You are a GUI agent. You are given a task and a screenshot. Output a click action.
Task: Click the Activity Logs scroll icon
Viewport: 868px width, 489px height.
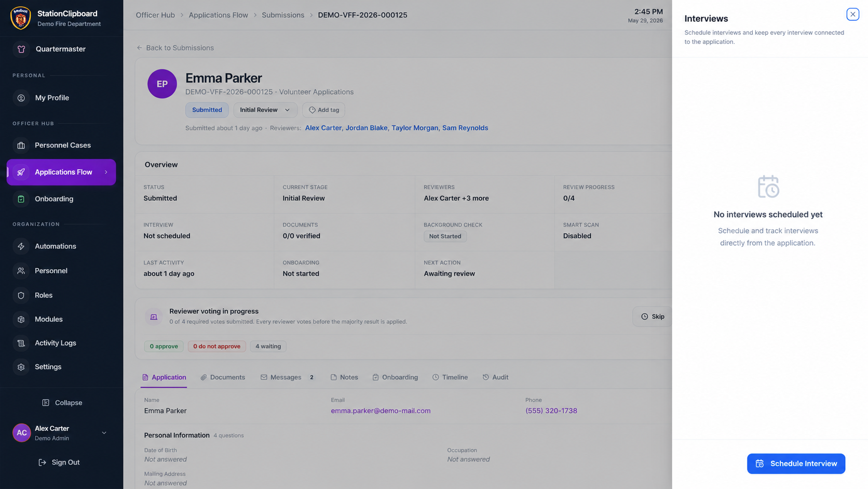pos(21,343)
